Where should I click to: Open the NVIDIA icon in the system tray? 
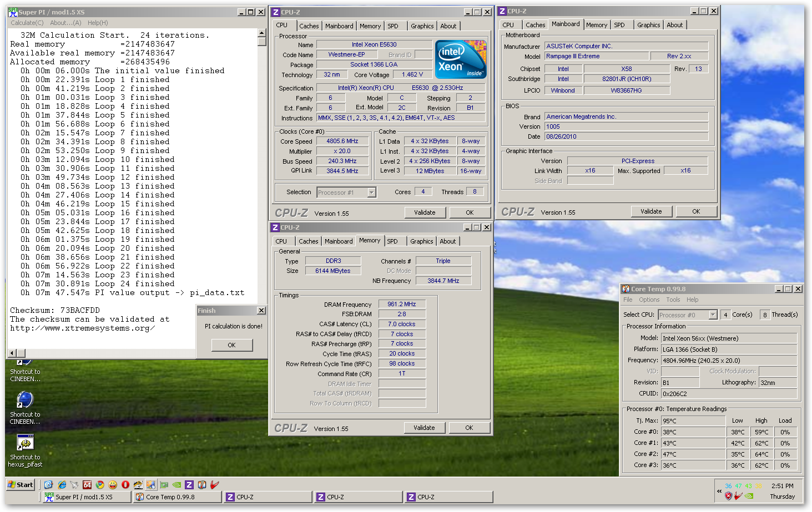(749, 496)
